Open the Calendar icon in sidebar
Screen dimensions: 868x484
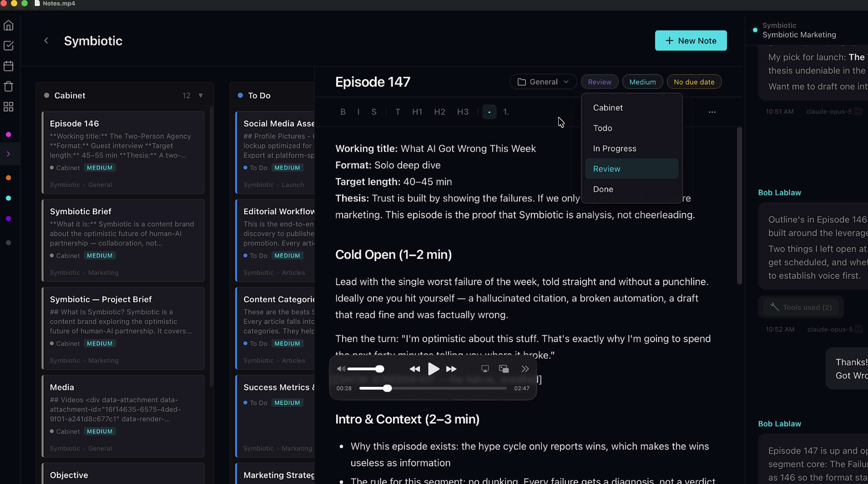(8, 66)
